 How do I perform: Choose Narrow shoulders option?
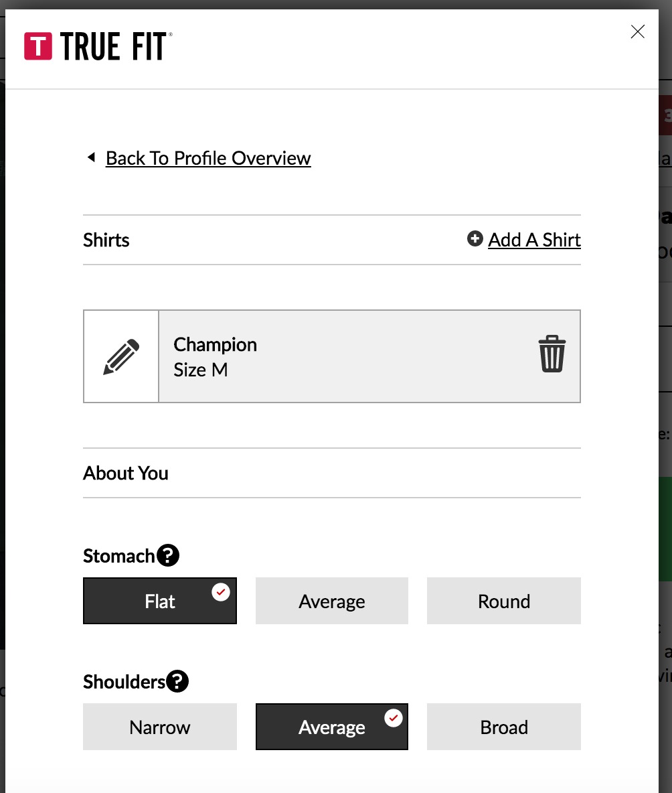[160, 727]
